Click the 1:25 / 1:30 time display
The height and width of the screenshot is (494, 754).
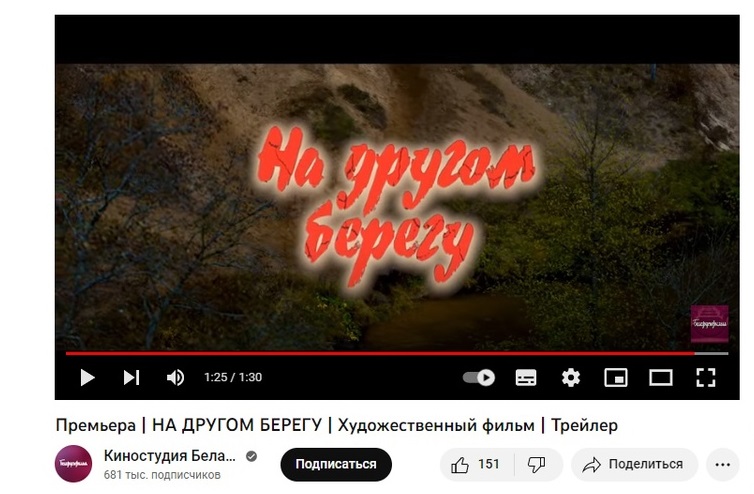[x=233, y=378]
